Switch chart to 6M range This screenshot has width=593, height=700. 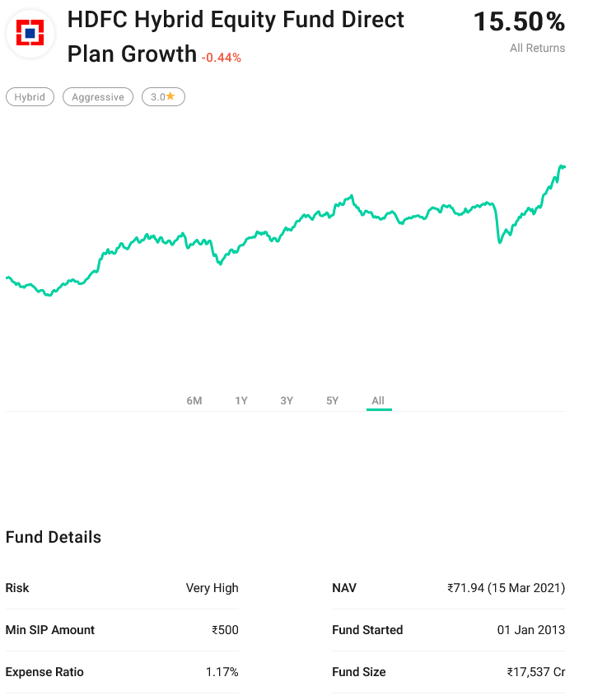[194, 401]
